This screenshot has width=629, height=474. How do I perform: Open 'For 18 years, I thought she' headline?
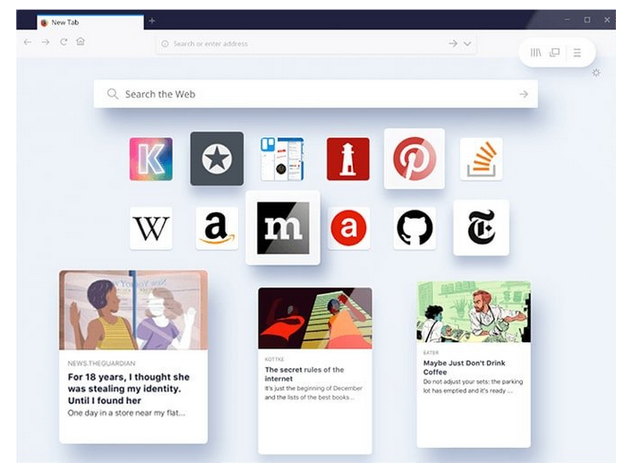point(128,389)
